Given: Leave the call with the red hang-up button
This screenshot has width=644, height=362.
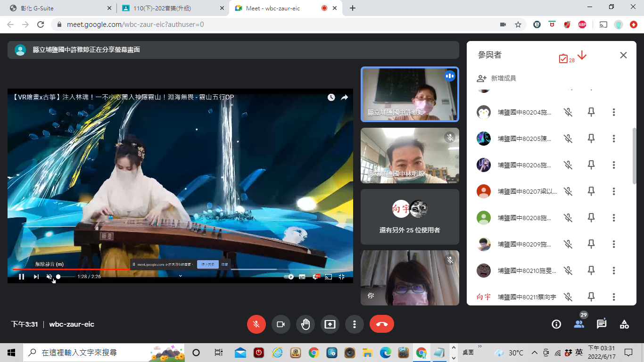Looking at the screenshot, I should [x=382, y=324].
